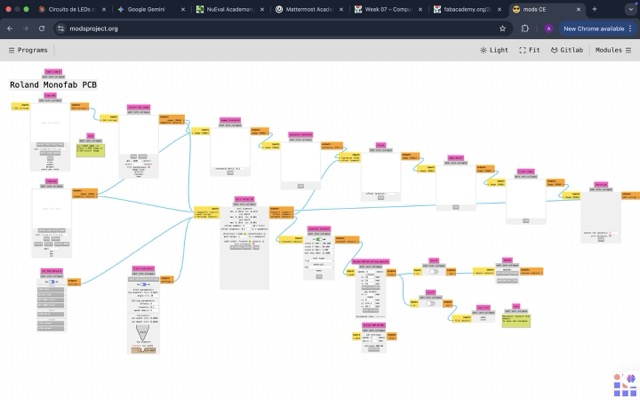Screen dimensions: 640x400
Task: Click the view button in image threshold module
Action: click(x=230, y=173)
